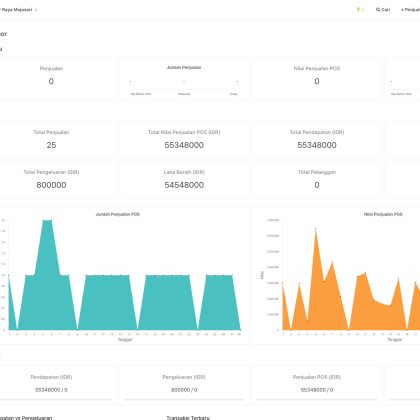Viewport: 420px width, 420px height.
Task: Click the Nilai y-axis label of orange chart
Action: pos(262,275)
